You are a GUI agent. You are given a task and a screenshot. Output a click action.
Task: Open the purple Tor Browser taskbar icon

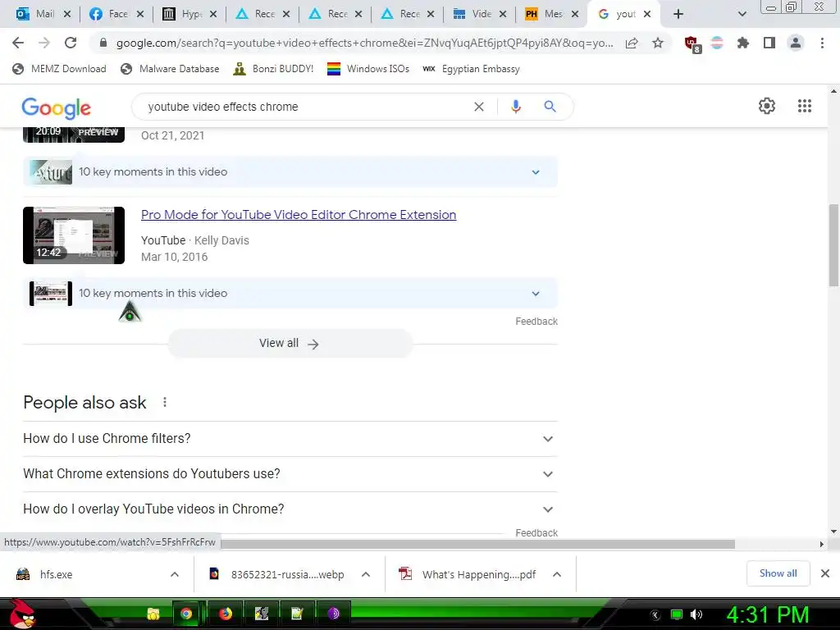click(333, 614)
